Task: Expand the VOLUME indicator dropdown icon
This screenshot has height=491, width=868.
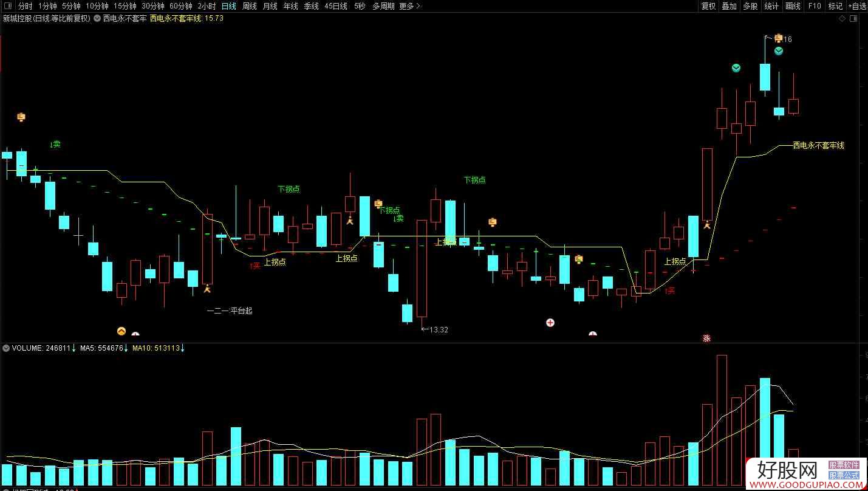Action: coord(6,348)
